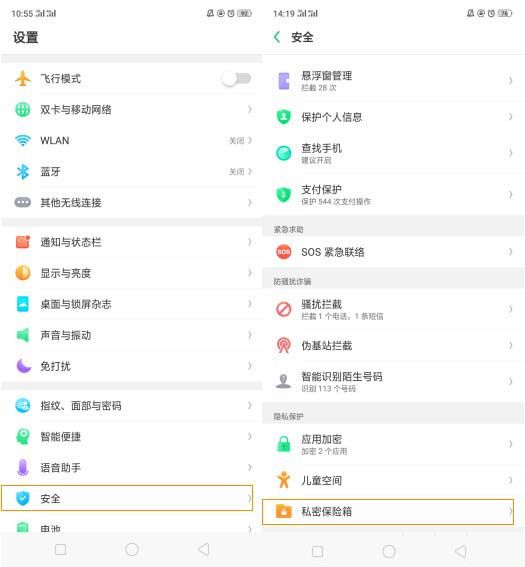This screenshot has width=525, height=567.
Task: Tap the 语音助手 microphone icon
Action: point(23,468)
